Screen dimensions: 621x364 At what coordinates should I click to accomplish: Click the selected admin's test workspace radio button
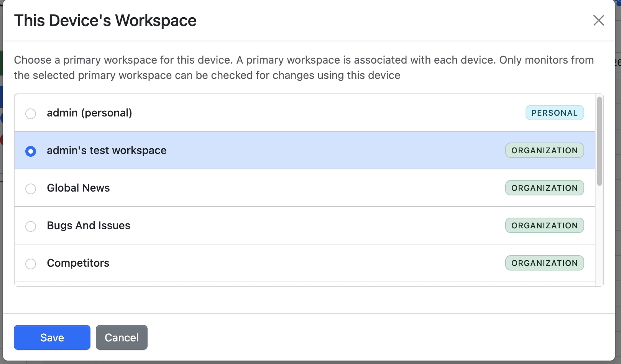click(31, 151)
